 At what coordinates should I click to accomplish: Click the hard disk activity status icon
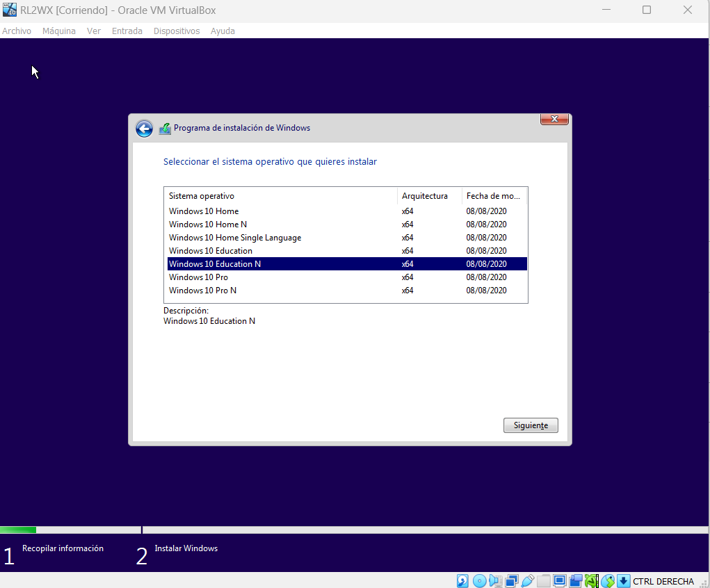click(462, 581)
